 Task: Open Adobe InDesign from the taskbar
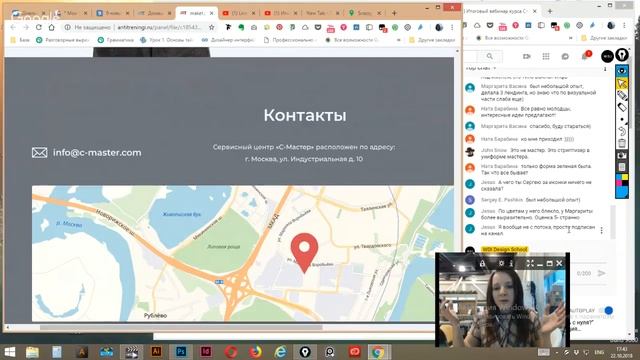click(x=206, y=352)
